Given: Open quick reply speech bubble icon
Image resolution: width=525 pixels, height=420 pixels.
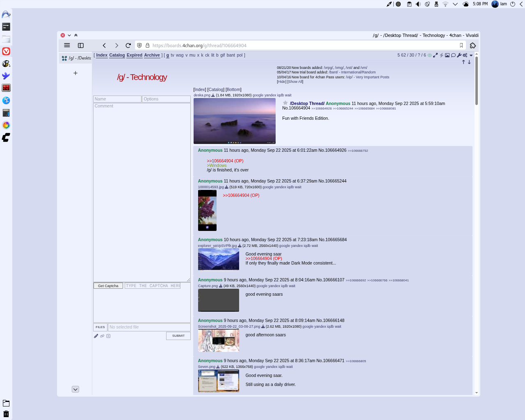Looking at the screenshot, I should (453, 55).
